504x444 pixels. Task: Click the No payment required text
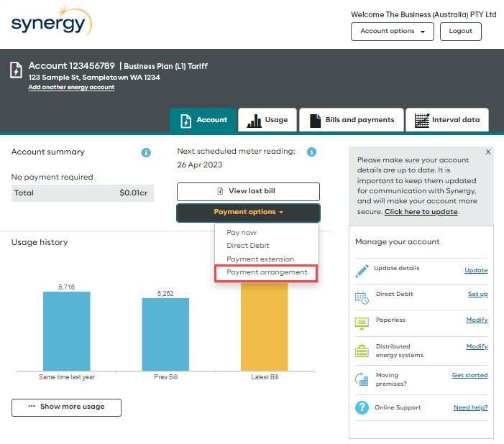tap(52, 177)
